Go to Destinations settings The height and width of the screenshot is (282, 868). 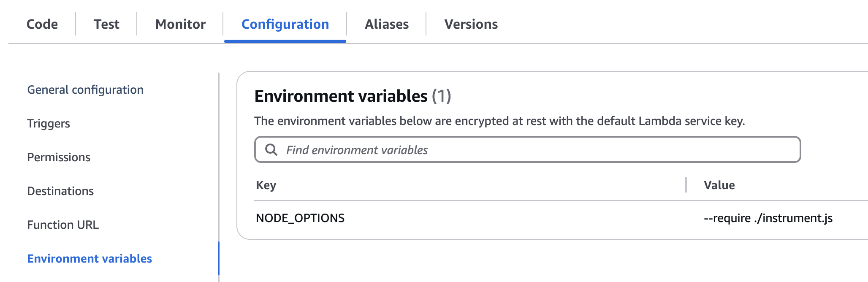pyautogui.click(x=60, y=191)
